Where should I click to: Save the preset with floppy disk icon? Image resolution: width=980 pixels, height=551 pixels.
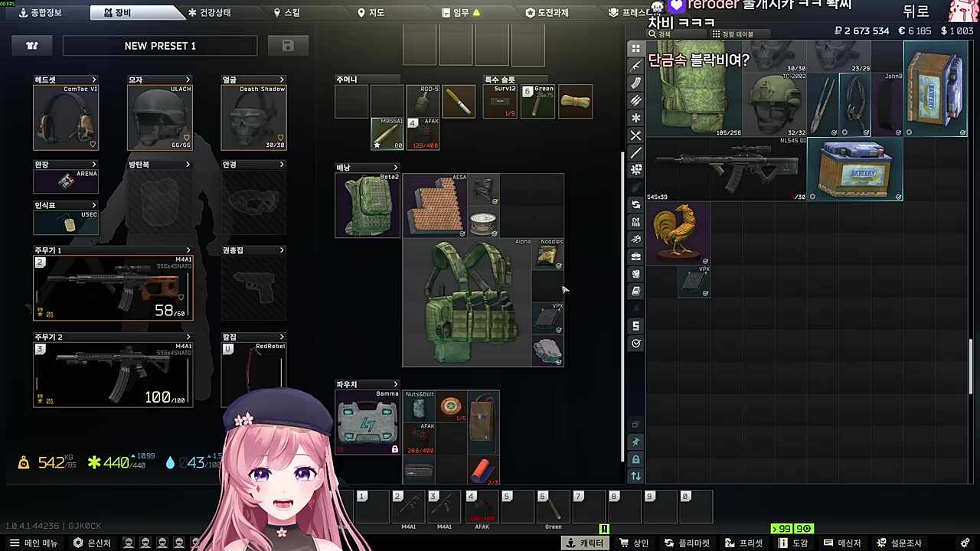pos(288,46)
